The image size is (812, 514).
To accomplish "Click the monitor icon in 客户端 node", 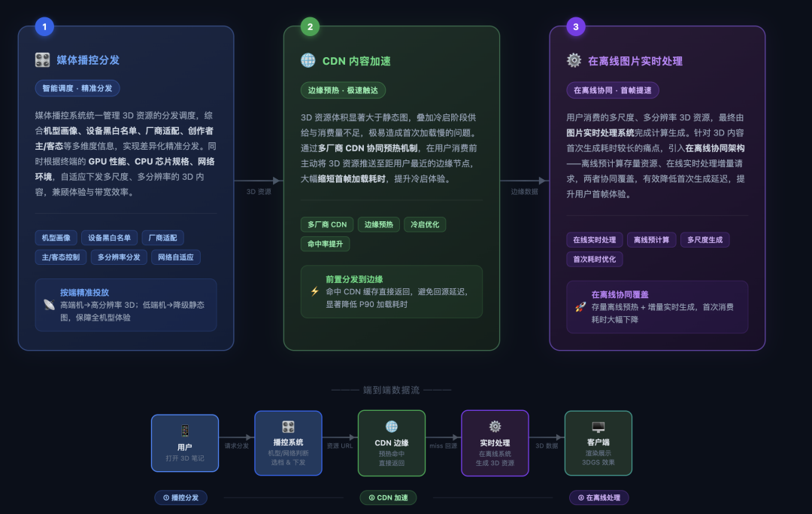I will tap(598, 427).
